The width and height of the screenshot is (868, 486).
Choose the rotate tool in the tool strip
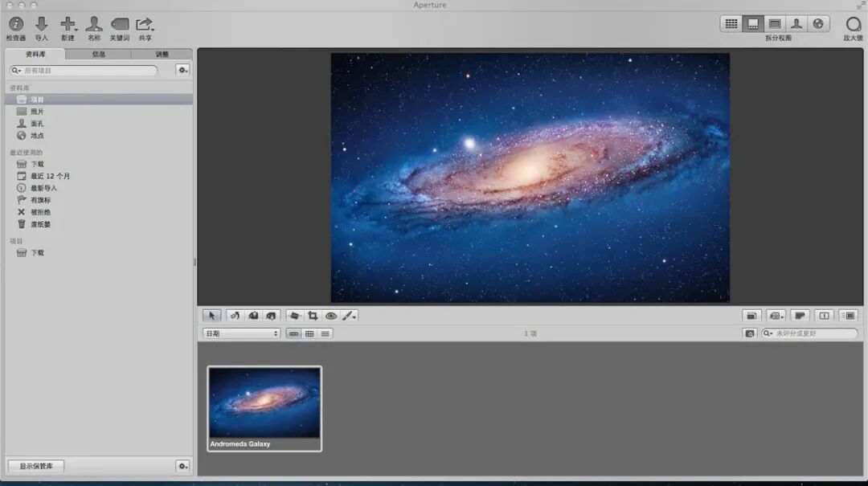tap(235, 316)
